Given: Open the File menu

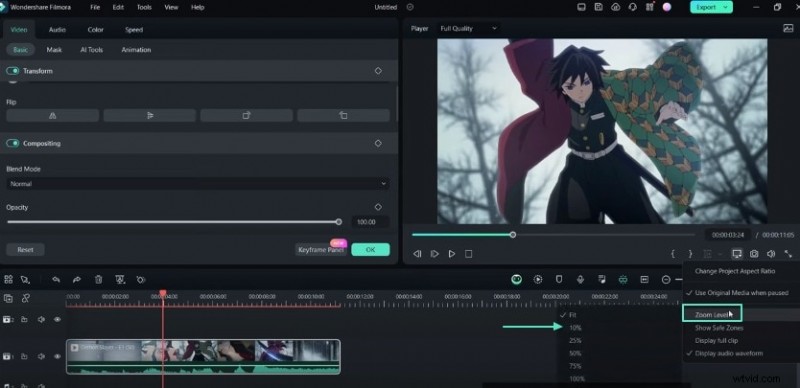Looking at the screenshot, I should [95, 7].
